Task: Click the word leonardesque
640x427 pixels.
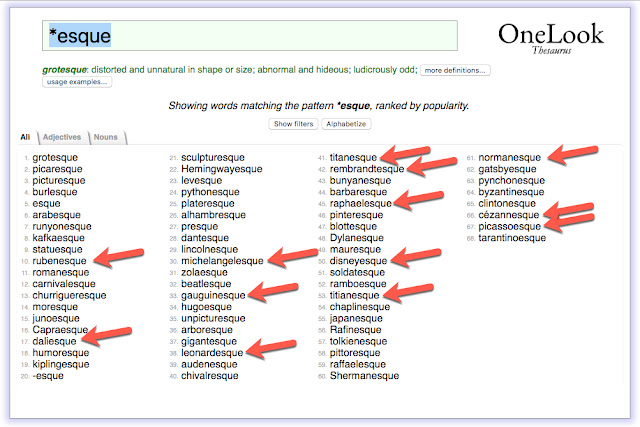Action: pyautogui.click(x=212, y=352)
